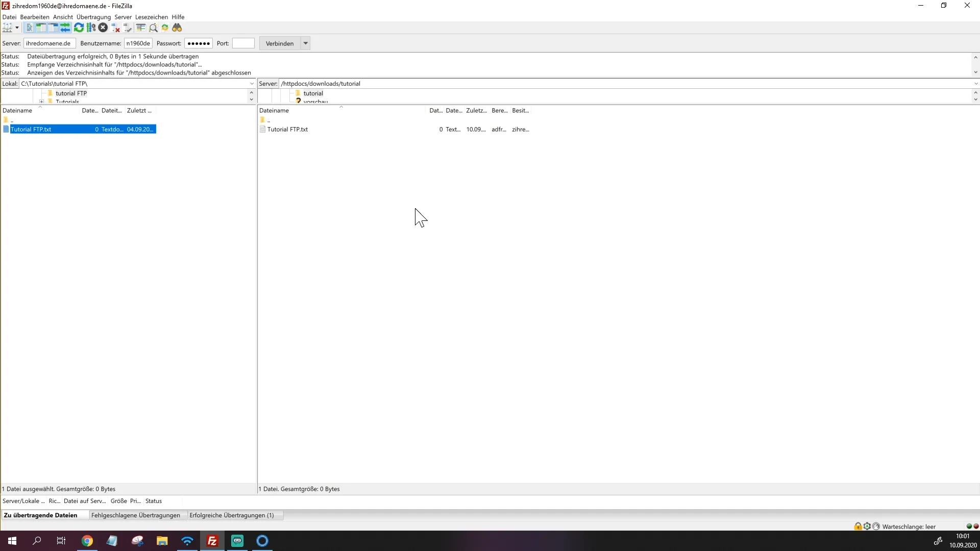Click the Verbinden quick connect button
The width and height of the screenshot is (980, 551).
coord(280,43)
